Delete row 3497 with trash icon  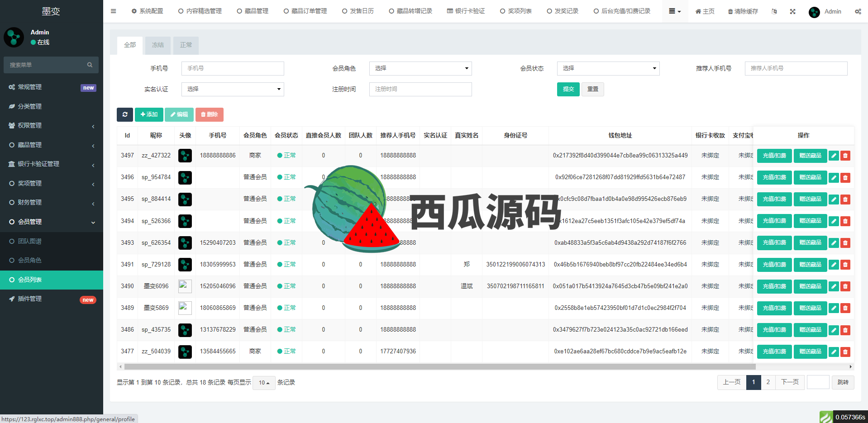pos(845,156)
